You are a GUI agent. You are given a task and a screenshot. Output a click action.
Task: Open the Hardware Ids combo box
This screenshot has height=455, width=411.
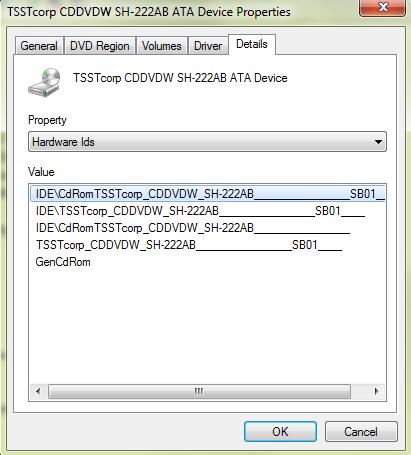point(207,142)
